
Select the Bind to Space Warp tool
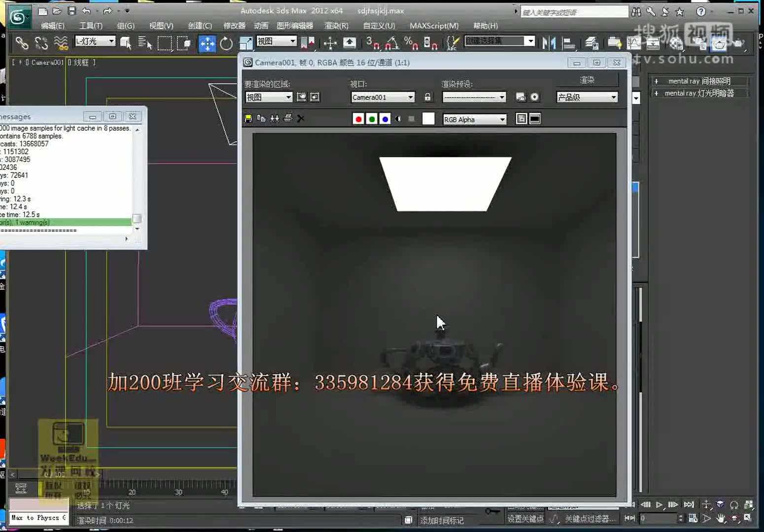[61, 43]
